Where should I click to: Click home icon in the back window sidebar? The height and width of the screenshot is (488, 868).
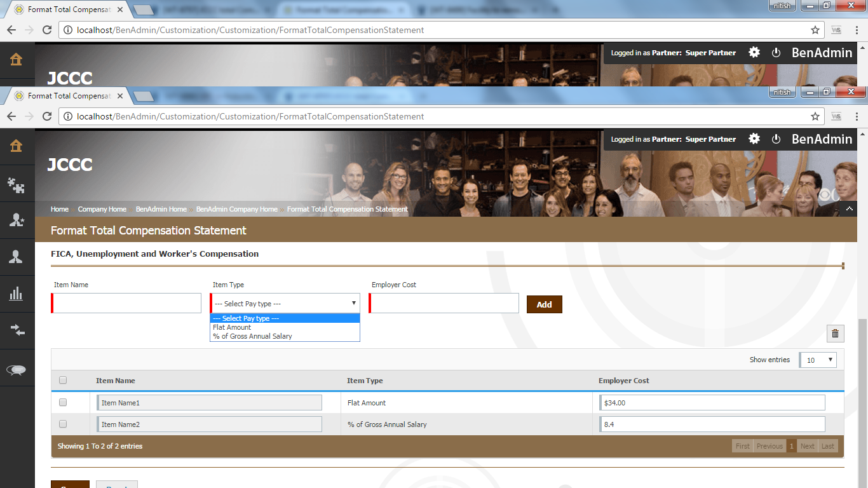17,60
